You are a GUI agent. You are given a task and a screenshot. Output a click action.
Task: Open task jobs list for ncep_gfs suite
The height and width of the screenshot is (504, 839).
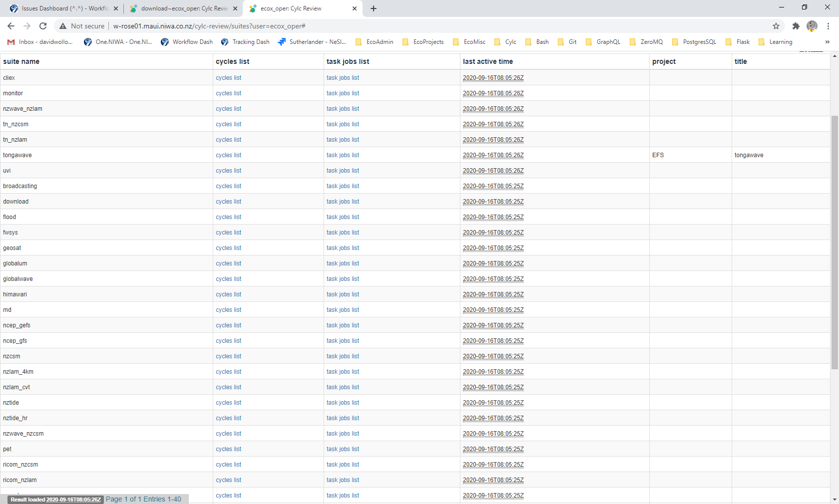tap(343, 341)
